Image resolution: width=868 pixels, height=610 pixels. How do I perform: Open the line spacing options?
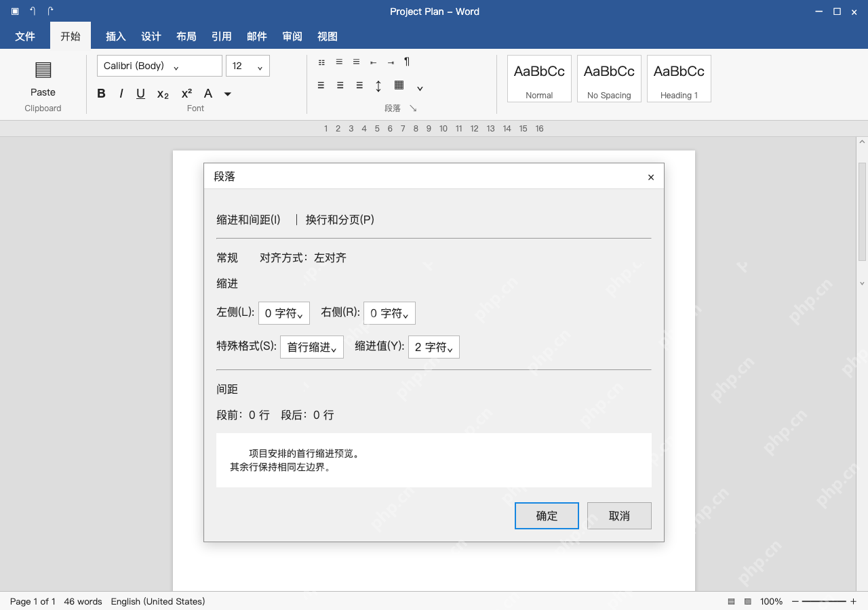378,86
